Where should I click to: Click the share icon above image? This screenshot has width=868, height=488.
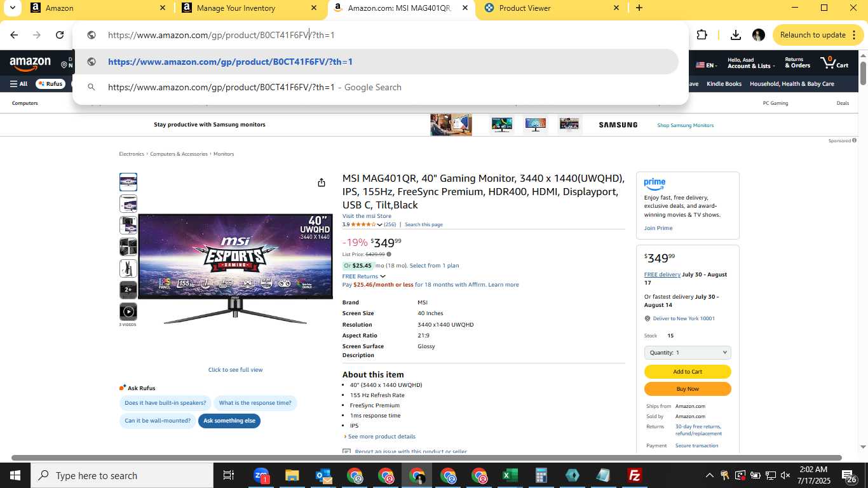[322, 182]
